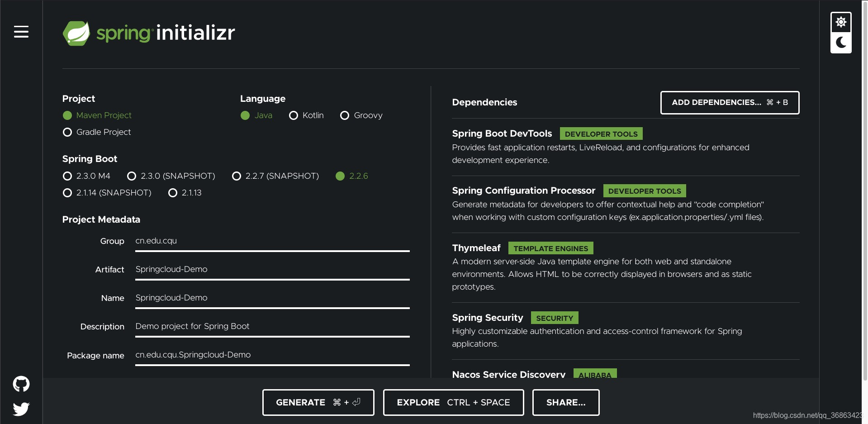
Task: Switch to light theme sun icon
Action: tap(841, 22)
